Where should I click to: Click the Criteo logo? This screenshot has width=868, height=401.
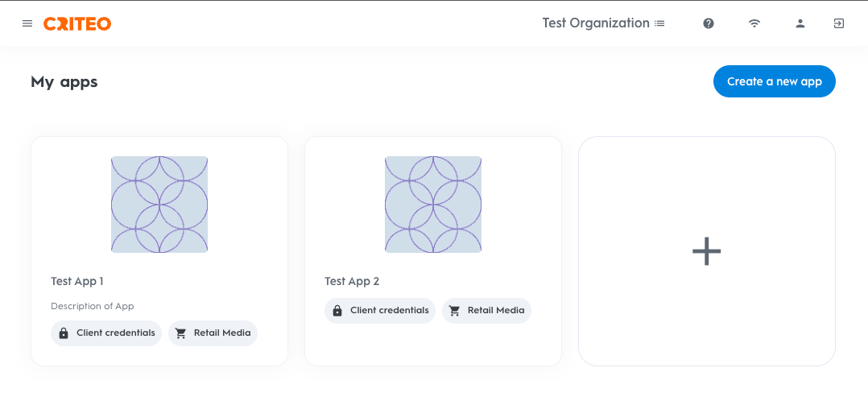click(x=77, y=23)
